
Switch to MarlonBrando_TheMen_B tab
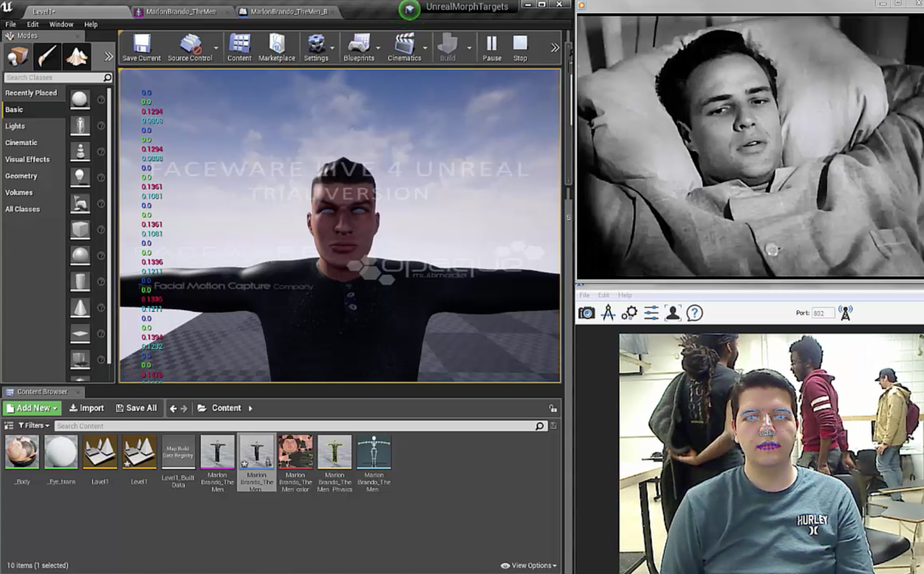[289, 12]
